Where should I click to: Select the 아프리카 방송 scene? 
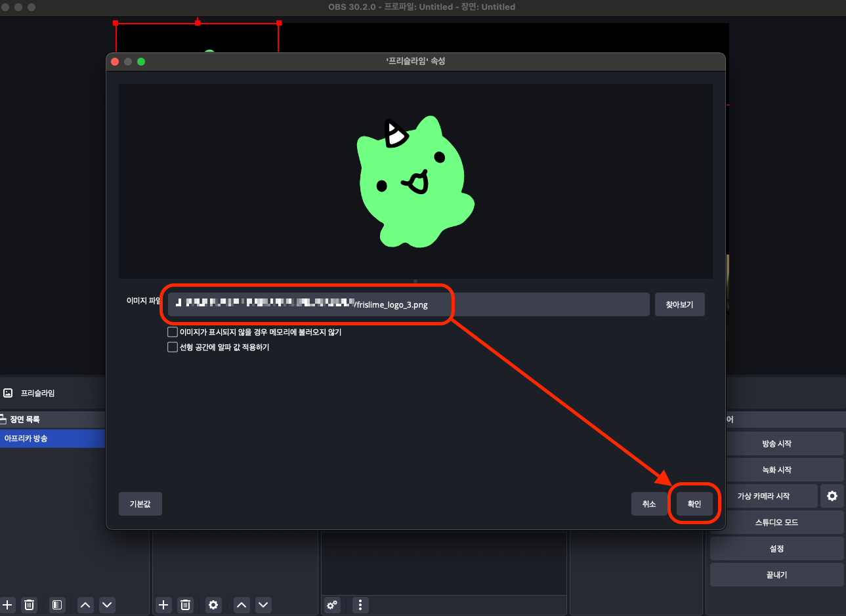coord(53,438)
